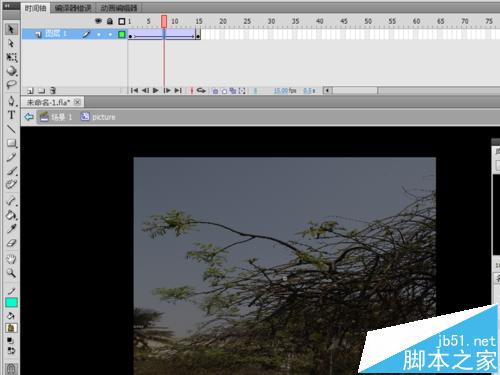Toggle outline mode for 图层 1 green square

tap(122, 34)
